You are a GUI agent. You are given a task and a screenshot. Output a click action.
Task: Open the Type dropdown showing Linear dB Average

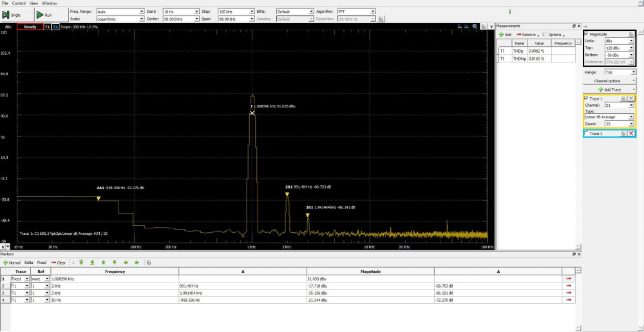click(x=609, y=116)
